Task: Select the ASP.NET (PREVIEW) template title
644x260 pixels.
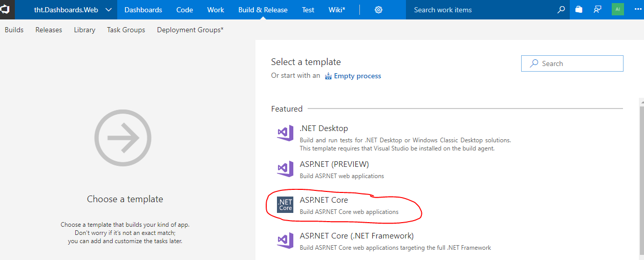Action: [x=334, y=164]
